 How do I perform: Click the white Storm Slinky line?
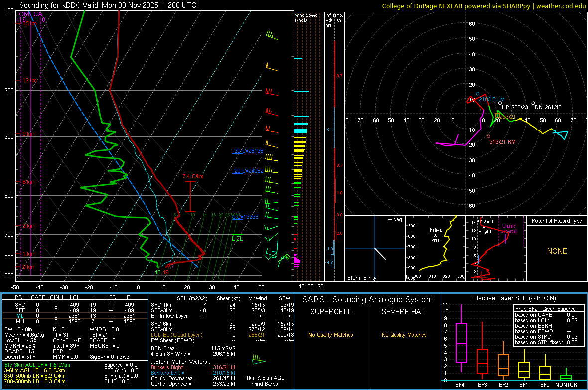coord(380,254)
